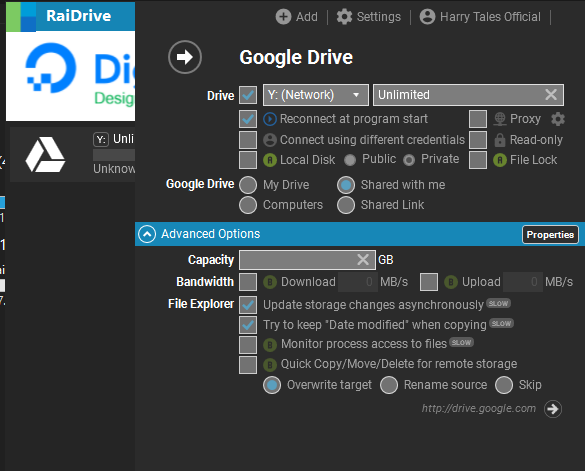Image resolution: width=585 pixels, height=471 pixels.
Task: Open the http://drive.google.com link
Action: (x=479, y=409)
